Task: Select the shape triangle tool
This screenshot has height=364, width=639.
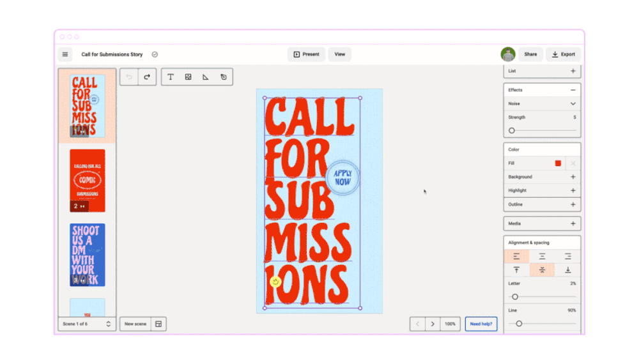Action: coord(206,77)
